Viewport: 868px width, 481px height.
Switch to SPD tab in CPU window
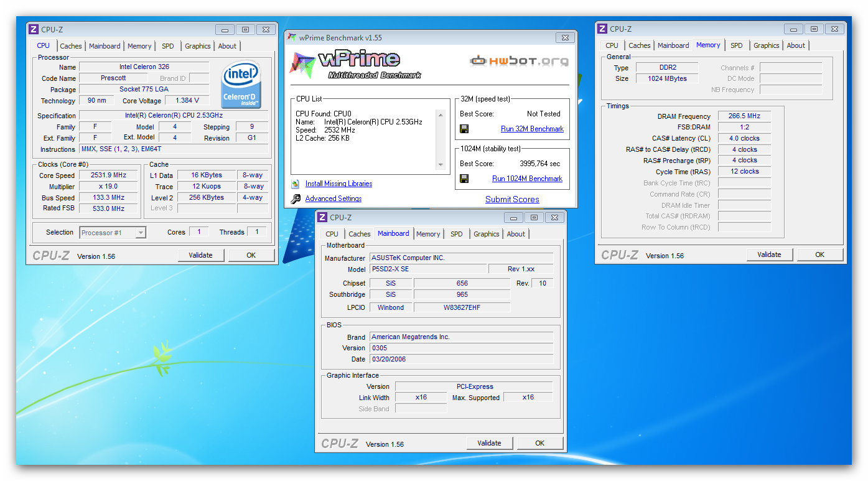(168, 46)
